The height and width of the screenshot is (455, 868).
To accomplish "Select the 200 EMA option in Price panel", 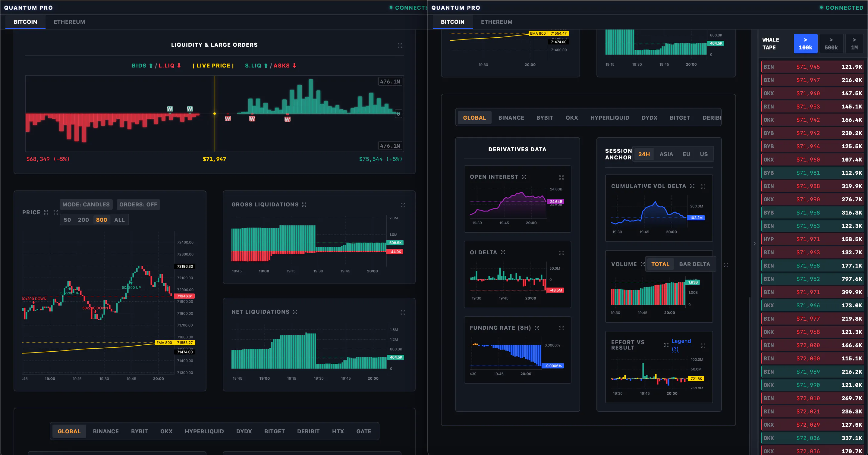I will pyautogui.click(x=83, y=220).
